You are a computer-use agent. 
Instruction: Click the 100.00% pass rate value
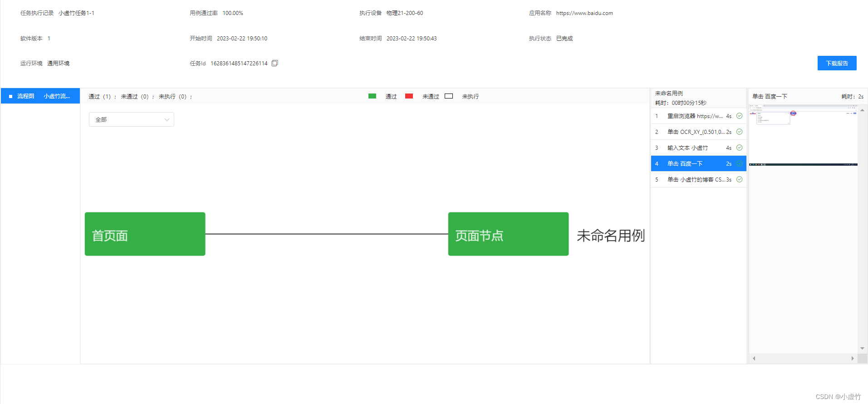pyautogui.click(x=233, y=13)
